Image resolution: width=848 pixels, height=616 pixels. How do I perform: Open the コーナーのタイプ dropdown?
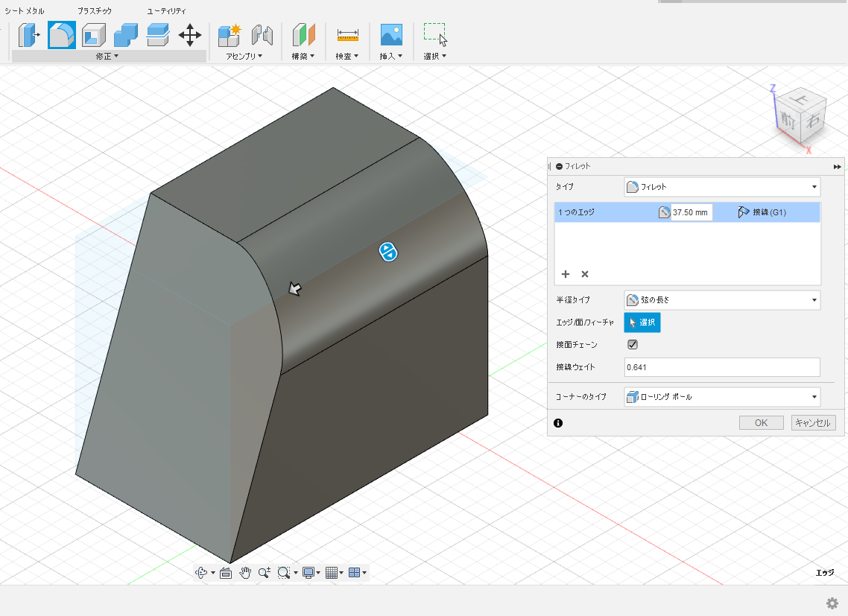721,397
